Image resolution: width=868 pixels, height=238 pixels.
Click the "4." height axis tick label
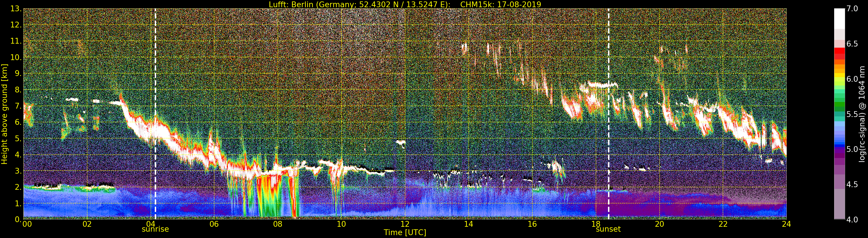pyautogui.click(x=18, y=155)
